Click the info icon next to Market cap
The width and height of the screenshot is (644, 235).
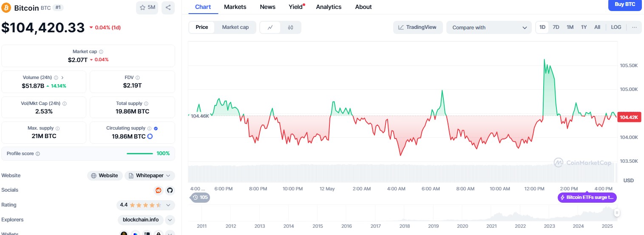[x=101, y=51]
